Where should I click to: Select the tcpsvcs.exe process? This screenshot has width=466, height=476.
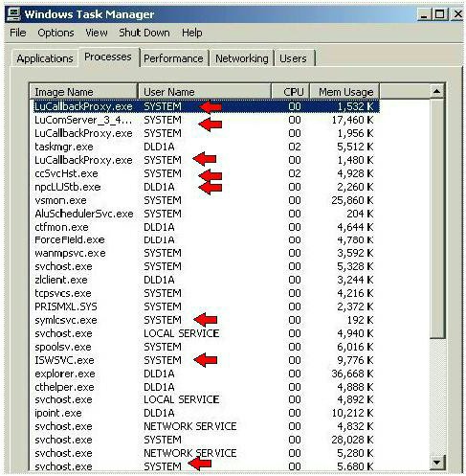point(204,293)
